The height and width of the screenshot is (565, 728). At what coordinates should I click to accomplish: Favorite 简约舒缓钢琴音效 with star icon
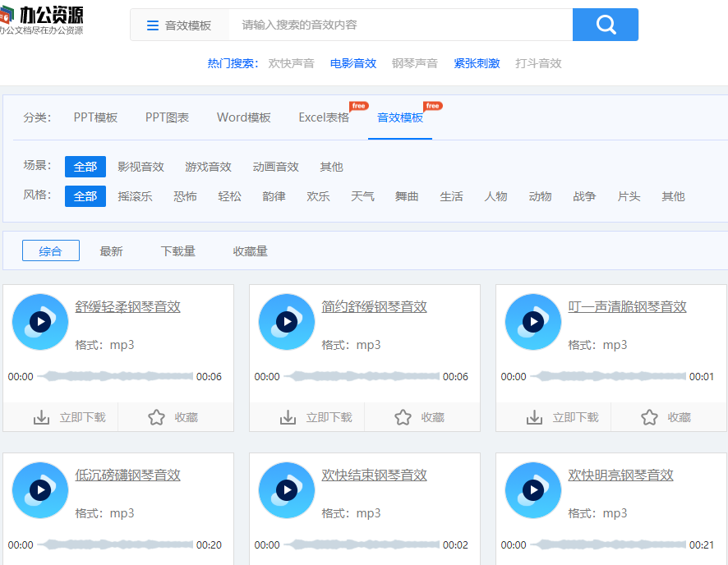point(403,417)
